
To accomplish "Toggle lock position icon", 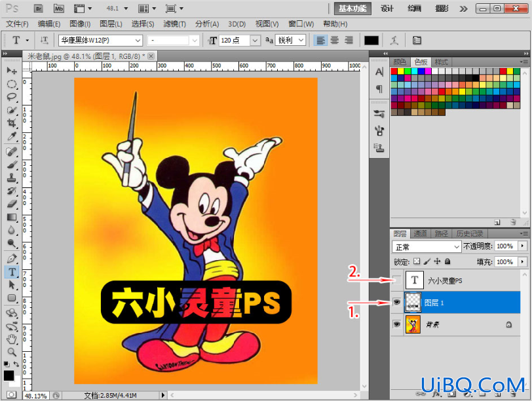I will 438,261.
